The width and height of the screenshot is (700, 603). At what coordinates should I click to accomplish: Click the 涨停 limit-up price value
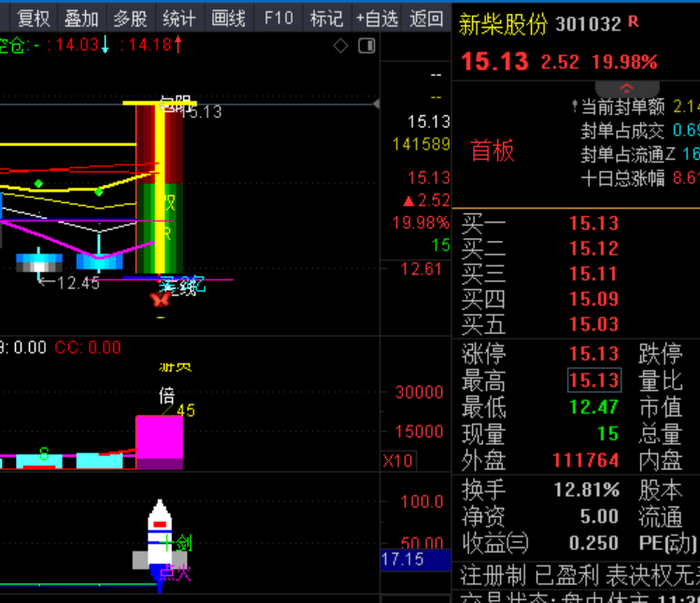[593, 353]
